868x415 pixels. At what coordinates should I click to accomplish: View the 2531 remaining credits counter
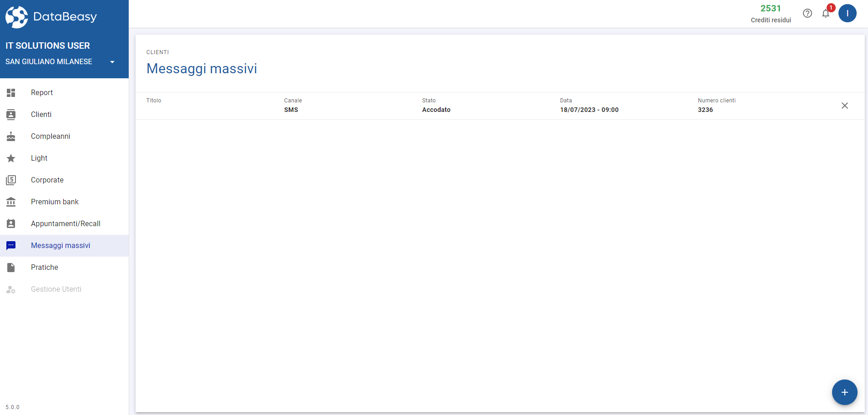point(770,9)
